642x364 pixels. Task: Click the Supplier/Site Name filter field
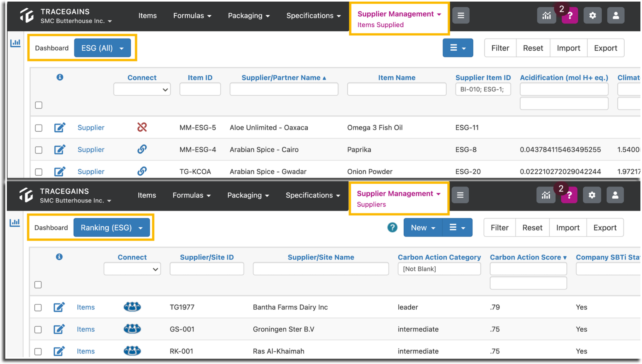tap(321, 269)
